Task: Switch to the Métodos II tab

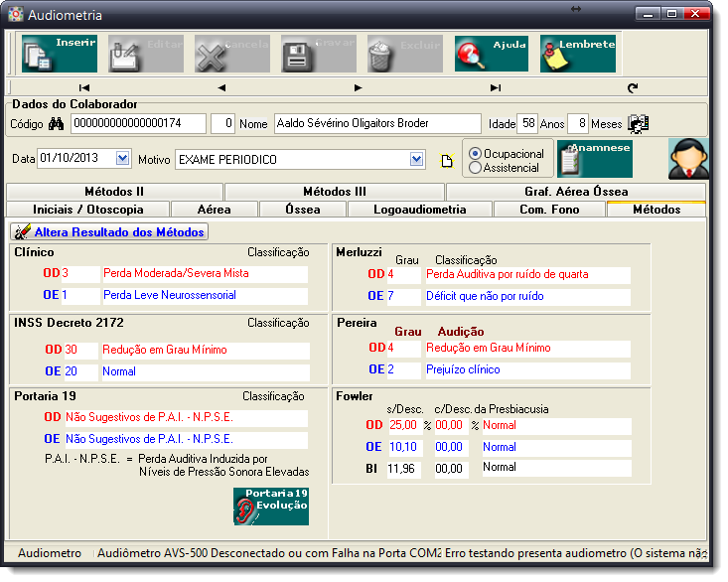Action: pos(114,192)
